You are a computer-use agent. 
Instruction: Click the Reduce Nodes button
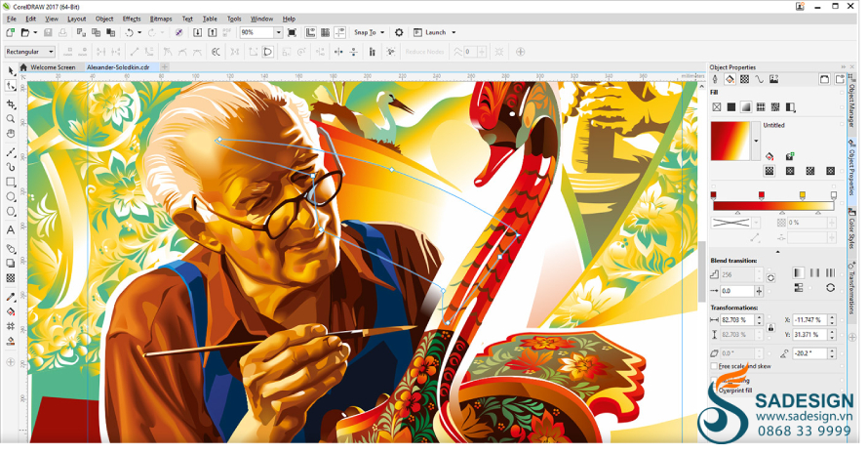(x=424, y=52)
